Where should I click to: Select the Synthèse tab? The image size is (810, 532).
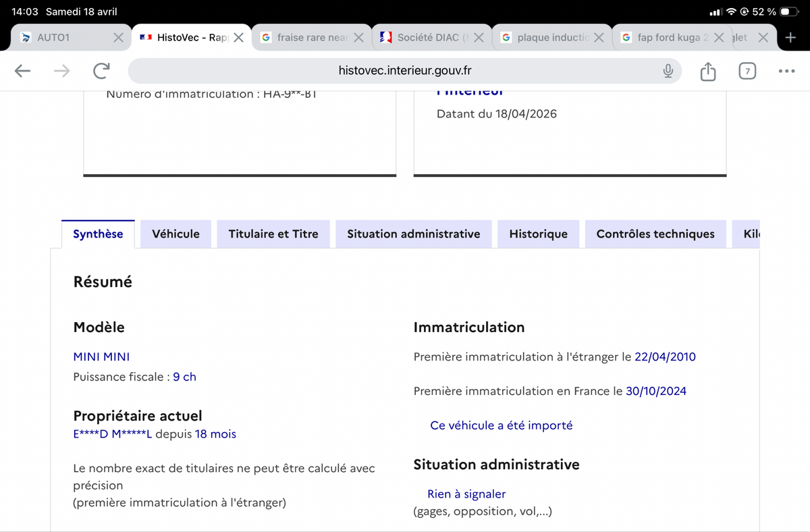(x=98, y=234)
